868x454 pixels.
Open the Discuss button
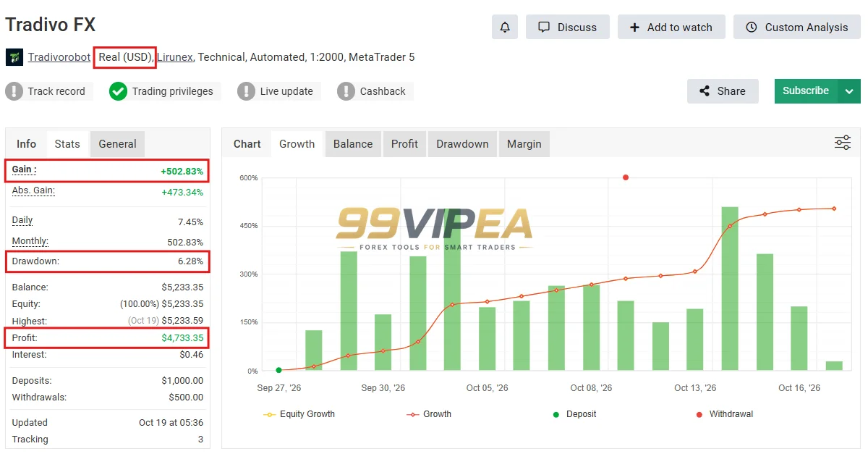[x=568, y=27]
